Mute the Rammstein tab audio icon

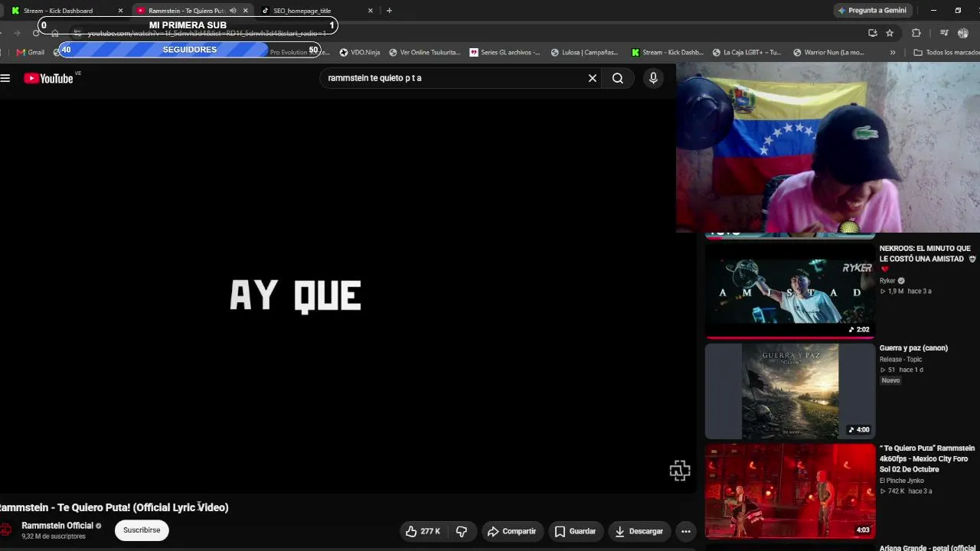[233, 11]
